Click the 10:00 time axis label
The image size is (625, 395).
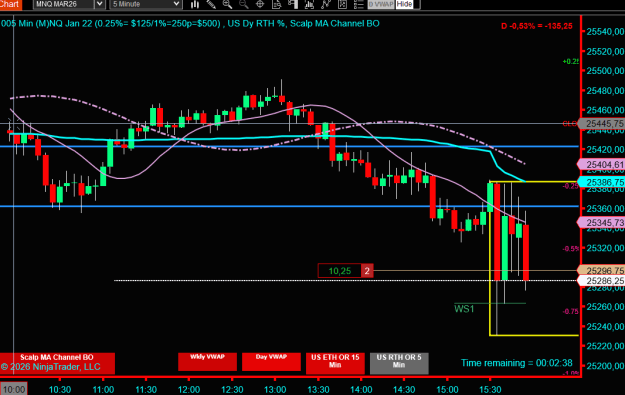[14, 389]
